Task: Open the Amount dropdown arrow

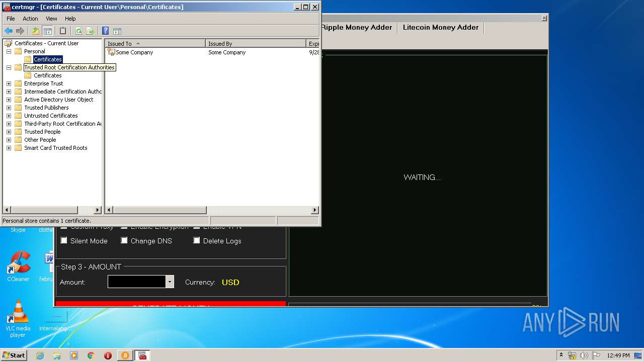Action: tap(170, 282)
